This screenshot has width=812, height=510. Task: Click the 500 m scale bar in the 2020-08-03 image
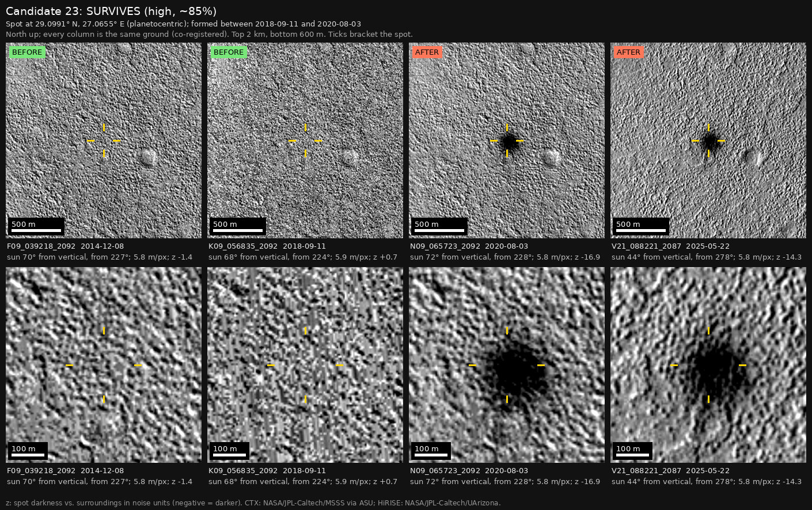coord(439,227)
